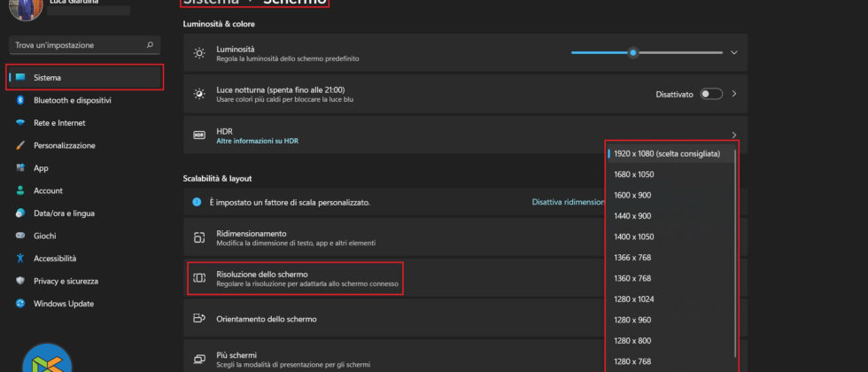Screen dimensions: 868x372
Task: Click the Ridimensionamento scale icon
Action: [x=198, y=238]
